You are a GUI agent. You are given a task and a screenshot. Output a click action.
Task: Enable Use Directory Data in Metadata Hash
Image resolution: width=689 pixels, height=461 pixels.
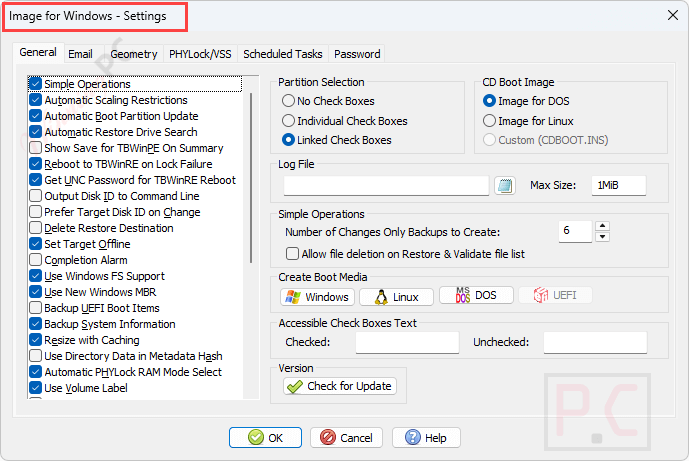coord(36,356)
